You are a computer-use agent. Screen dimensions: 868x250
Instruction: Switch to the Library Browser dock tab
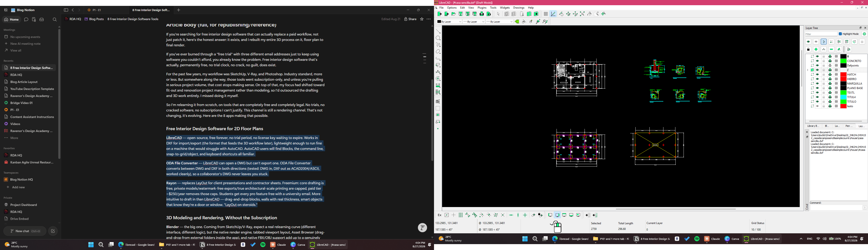coord(813,126)
